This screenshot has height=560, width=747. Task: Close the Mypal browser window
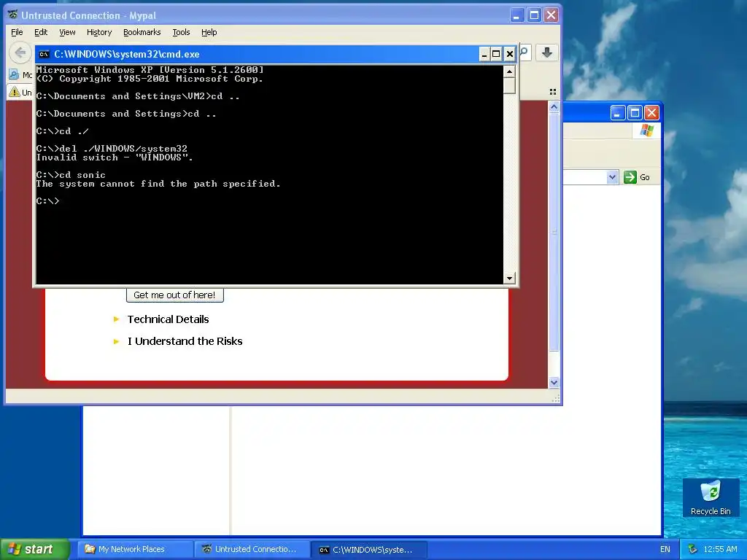pyautogui.click(x=551, y=15)
